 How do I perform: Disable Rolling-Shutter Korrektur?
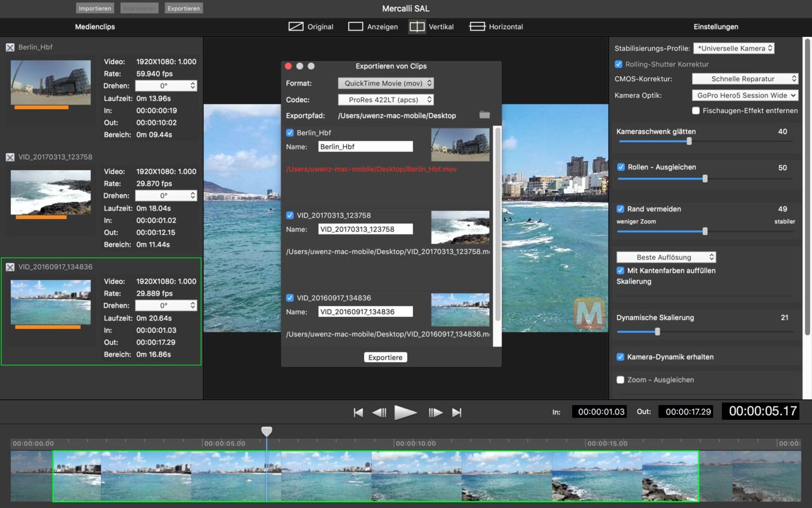pos(619,64)
